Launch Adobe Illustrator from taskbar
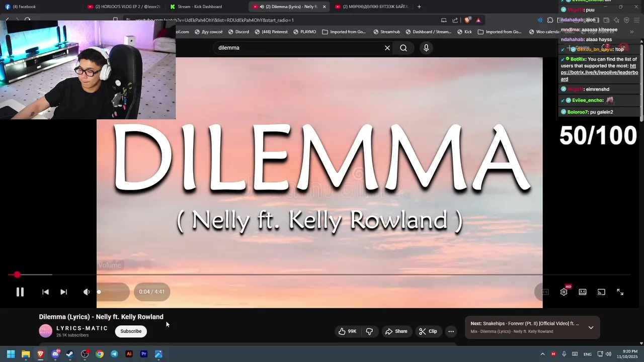Image resolution: width=644 pixels, height=362 pixels. click(x=129, y=354)
